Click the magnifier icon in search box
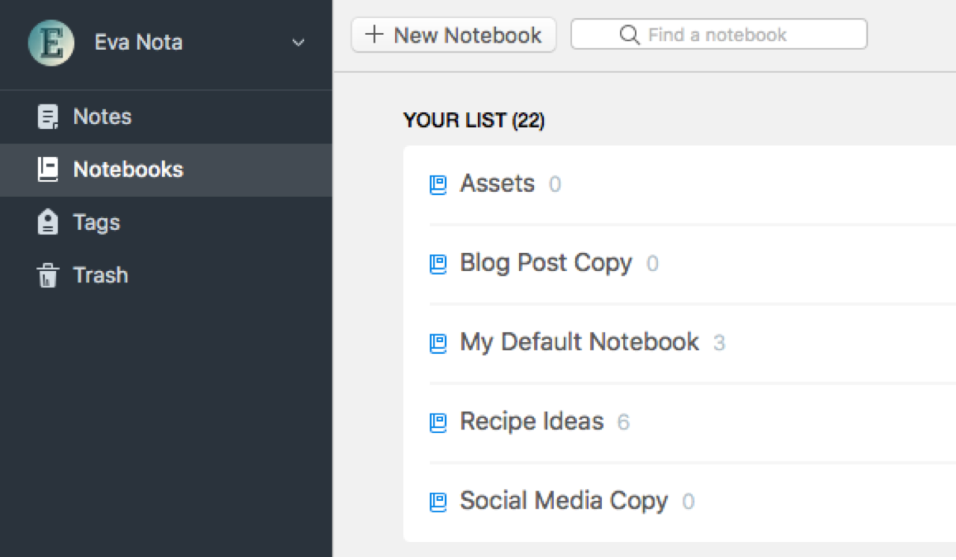Viewport: 956px width, 560px height. pyautogui.click(x=630, y=35)
